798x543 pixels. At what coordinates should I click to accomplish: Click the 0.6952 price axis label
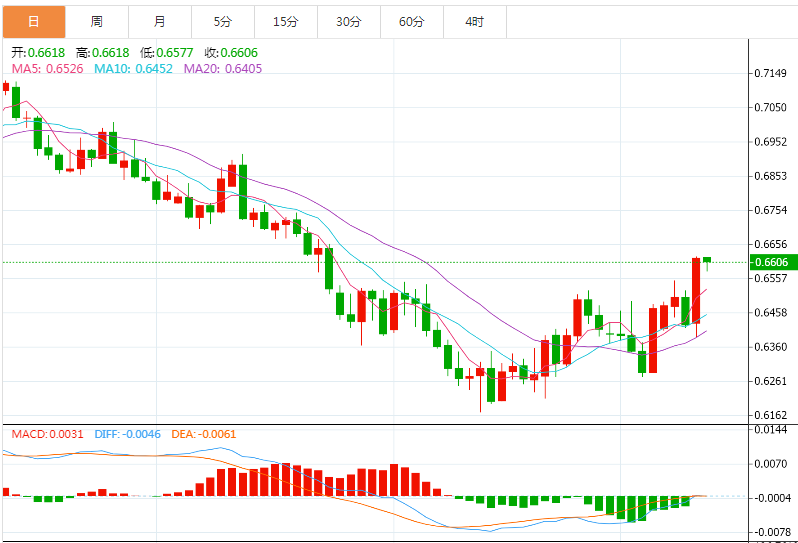[x=771, y=141]
